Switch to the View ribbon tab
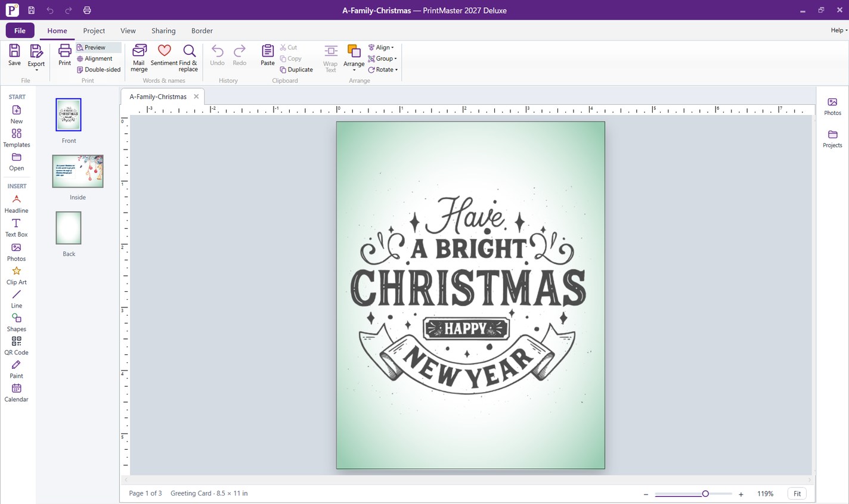Viewport: 849px width, 504px height. click(x=128, y=30)
